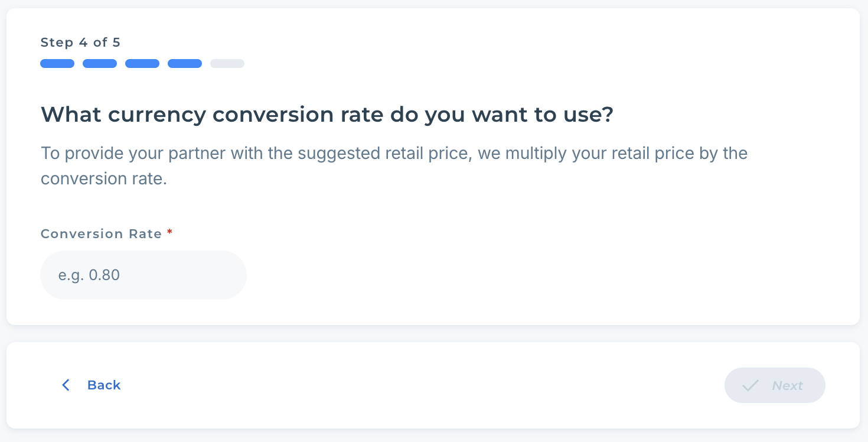
Task: Click the second blue progress segment
Action: (100, 64)
